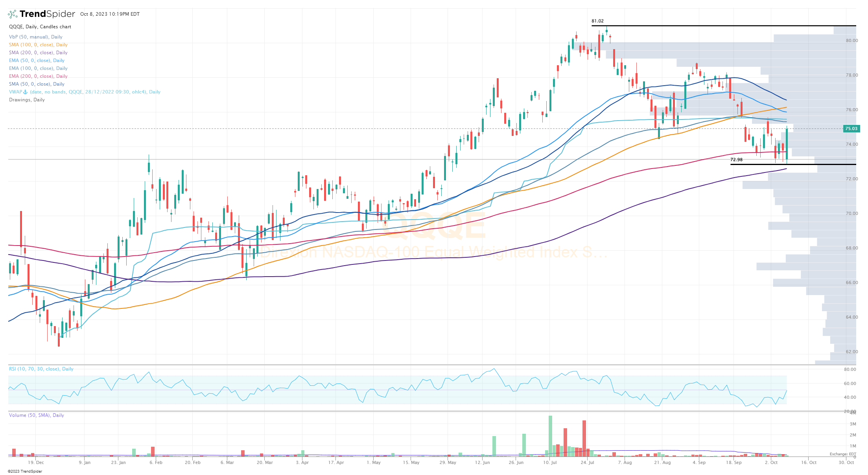868x475 pixels.
Task: Click the green 75.03 current price tag
Action: (x=851, y=128)
